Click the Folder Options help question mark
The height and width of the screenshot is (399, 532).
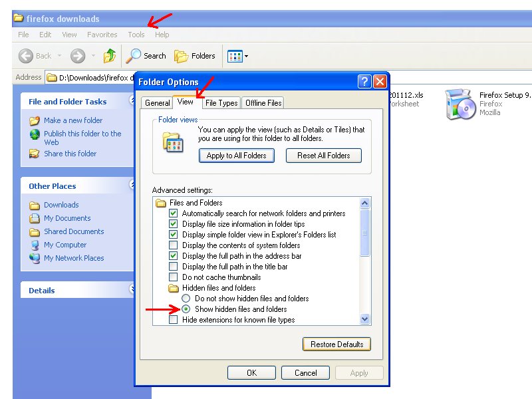point(364,82)
